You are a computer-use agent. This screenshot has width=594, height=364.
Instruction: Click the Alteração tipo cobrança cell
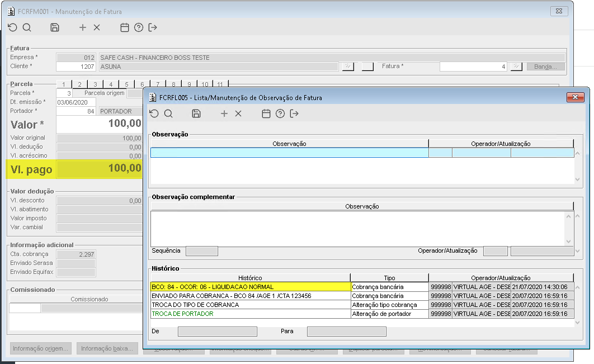(x=389, y=305)
